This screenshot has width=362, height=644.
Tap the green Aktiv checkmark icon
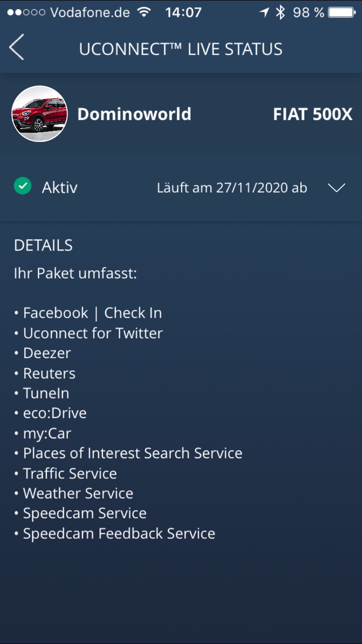23,186
